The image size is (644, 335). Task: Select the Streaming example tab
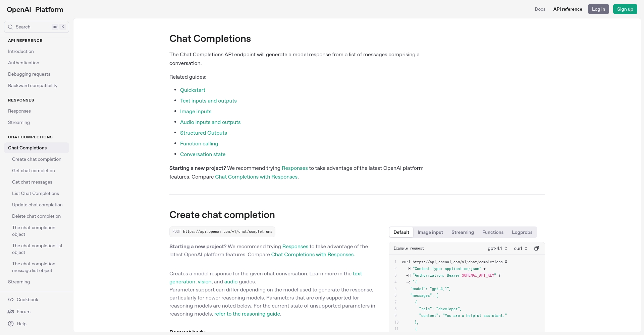(463, 232)
